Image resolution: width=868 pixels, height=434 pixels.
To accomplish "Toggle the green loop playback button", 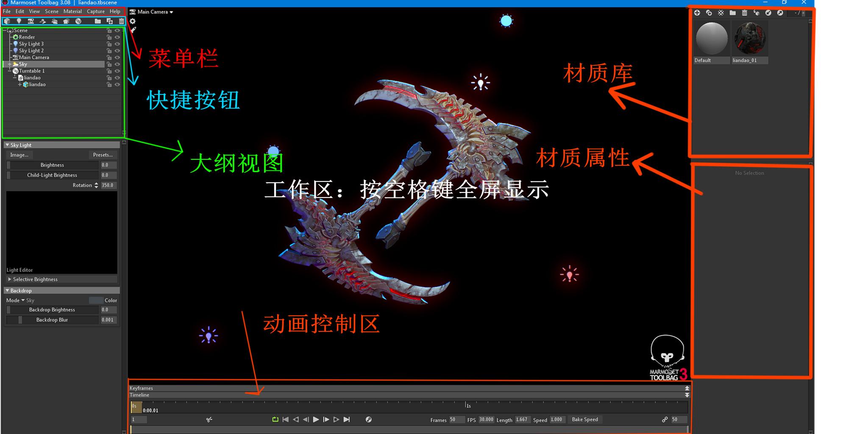I will pyautogui.click(x=275, y=420).
